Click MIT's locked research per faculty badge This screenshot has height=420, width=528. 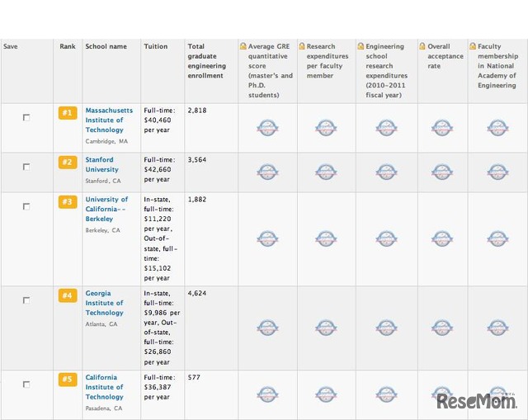[326, 128]
